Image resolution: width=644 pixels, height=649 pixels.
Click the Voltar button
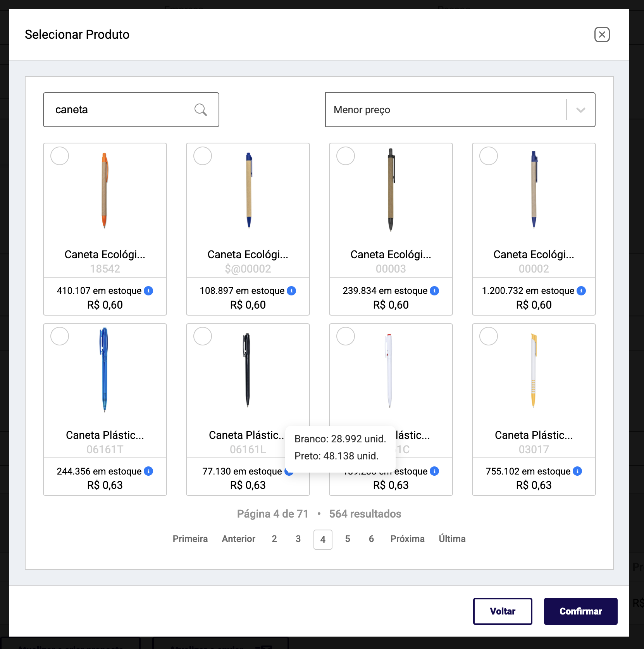503,611
